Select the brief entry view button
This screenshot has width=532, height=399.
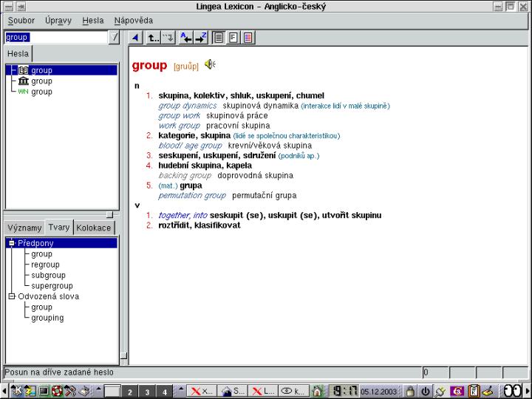pyautogui.click(x=233, y=38)
